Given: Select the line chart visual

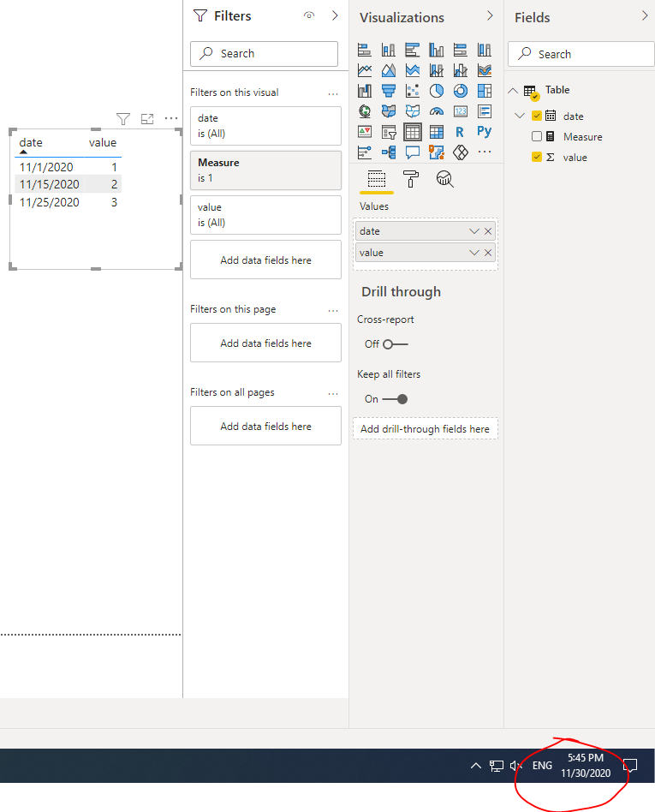Looking at the screenshot, I should (x=365, y=70).
